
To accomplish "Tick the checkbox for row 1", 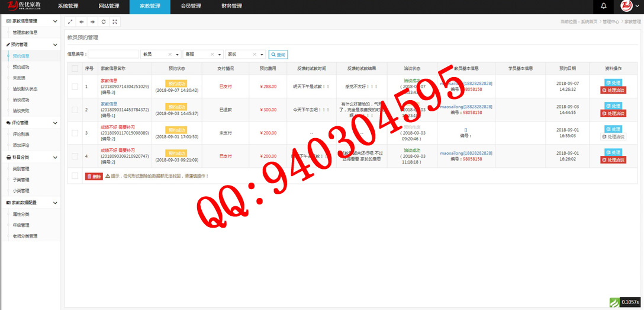I will click(x=75, y=87).
